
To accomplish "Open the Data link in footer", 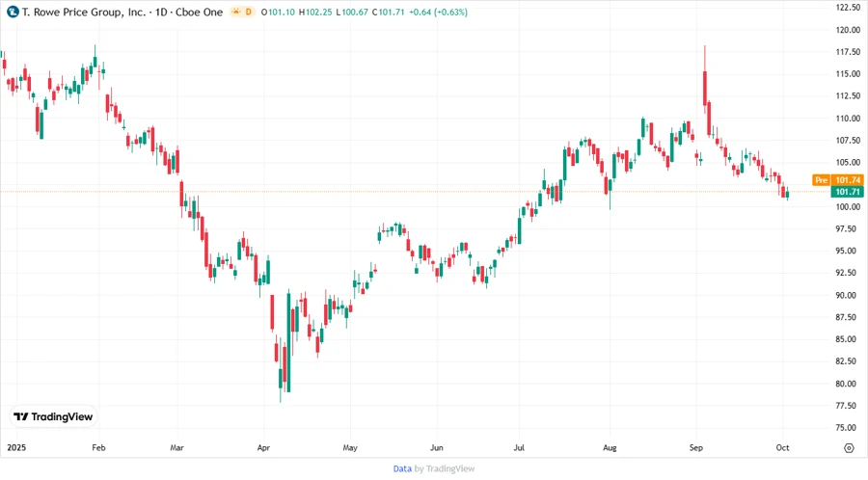I will click(402, 468).
